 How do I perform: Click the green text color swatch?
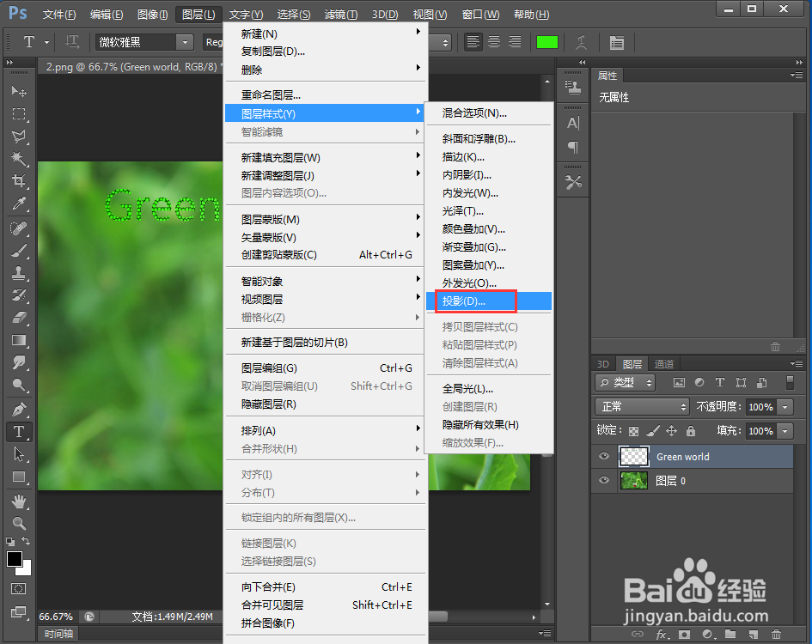(x=546, y=42)
